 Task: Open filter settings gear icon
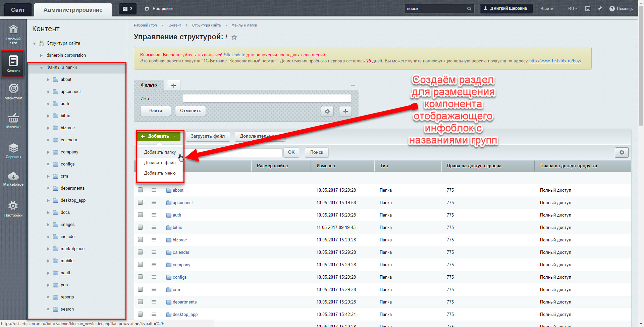pos(327,111)
